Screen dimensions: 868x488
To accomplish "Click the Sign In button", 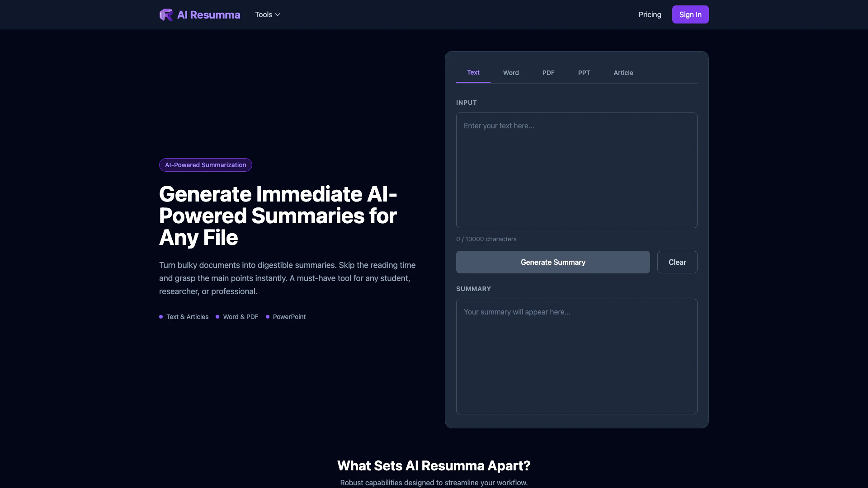I will (690, 14).
